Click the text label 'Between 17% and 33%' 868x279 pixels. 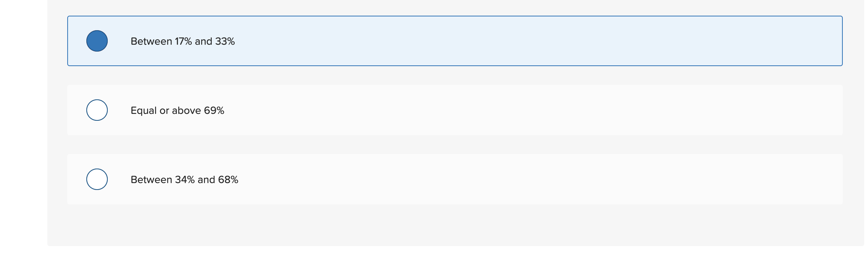click(x=183, y=41)
